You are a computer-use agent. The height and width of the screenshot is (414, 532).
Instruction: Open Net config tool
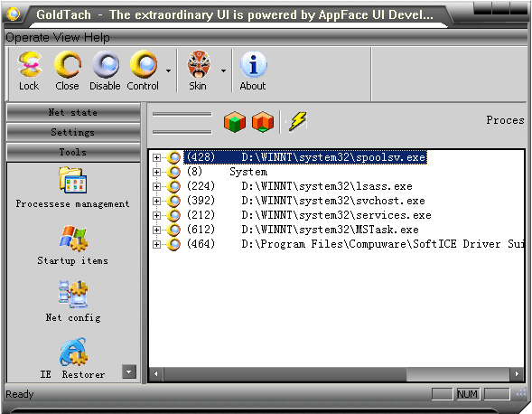[73, 302]
